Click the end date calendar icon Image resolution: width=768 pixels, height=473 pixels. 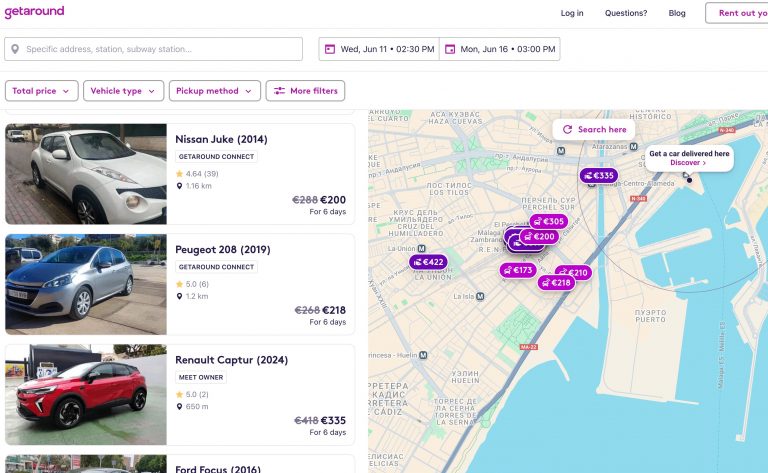click(450, 49)
